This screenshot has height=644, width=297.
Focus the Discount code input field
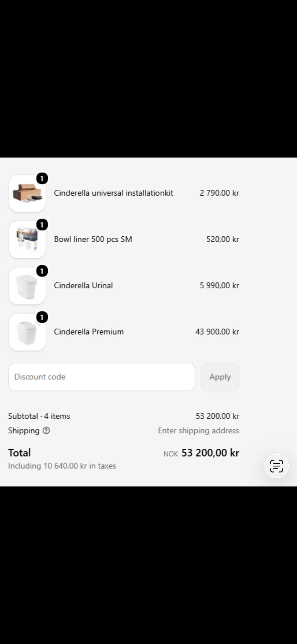tap(101, 377)
